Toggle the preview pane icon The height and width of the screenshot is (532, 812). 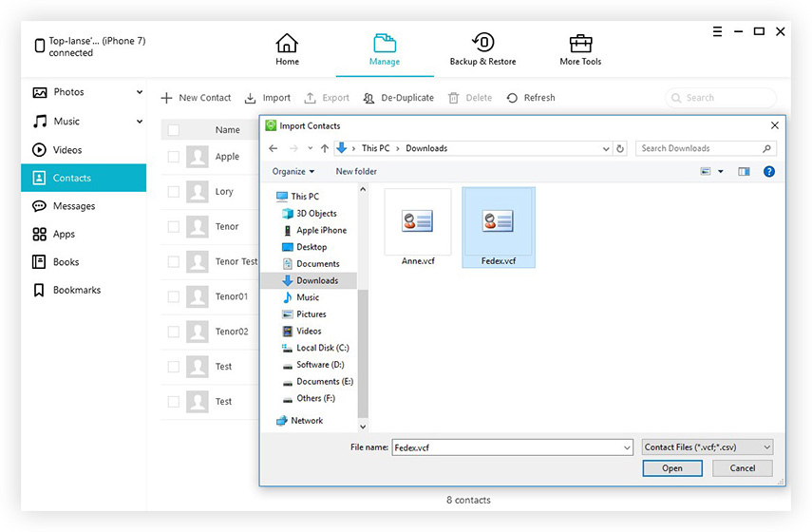click(x=744, y=171)
